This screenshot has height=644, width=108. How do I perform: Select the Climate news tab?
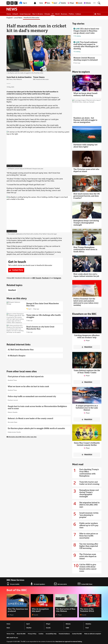pyautogui.click(x=47, y=14)
